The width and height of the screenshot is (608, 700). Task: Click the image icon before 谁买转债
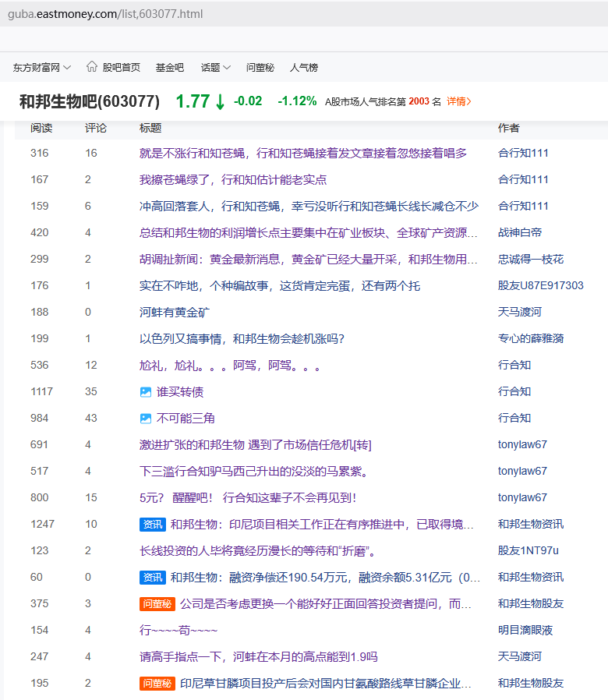[x=146, y=392]
